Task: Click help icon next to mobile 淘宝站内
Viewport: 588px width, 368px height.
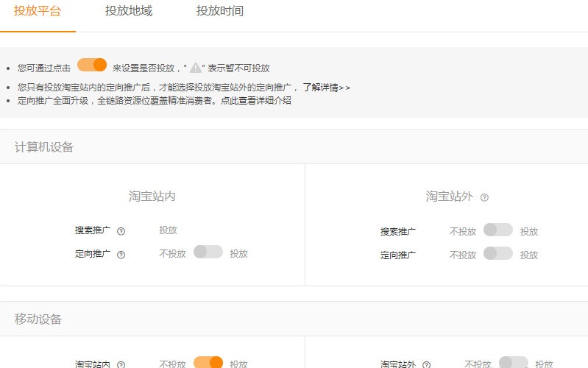Action: coord(121,364)
